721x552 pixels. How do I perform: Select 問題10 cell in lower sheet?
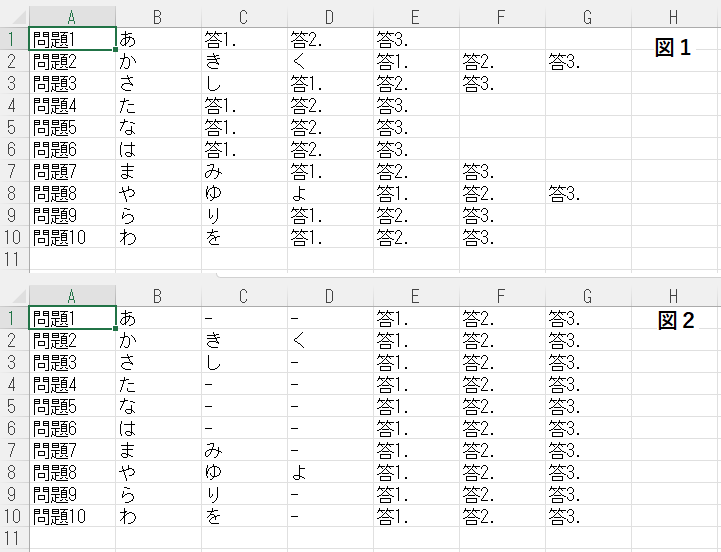click(x=72, y=516)
